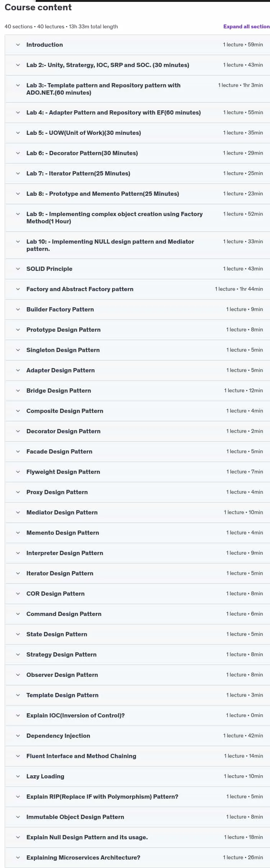270x868 pixels.
Task: Click chevron for Explaining Microservices Architecture
Action: point(18,858)
